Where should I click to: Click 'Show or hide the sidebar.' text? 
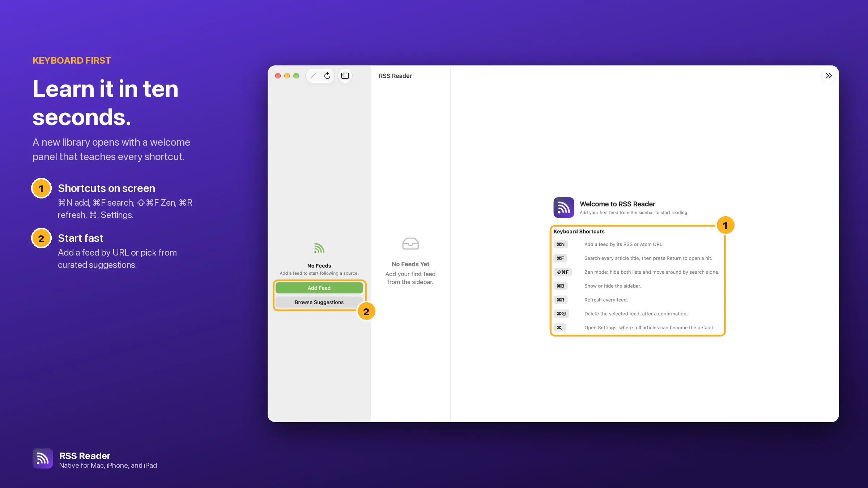tap(613, 286)
